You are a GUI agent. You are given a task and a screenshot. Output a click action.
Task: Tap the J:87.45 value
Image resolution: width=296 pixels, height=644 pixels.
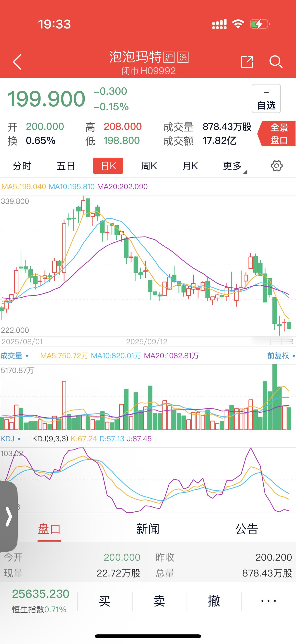(139, 439)
